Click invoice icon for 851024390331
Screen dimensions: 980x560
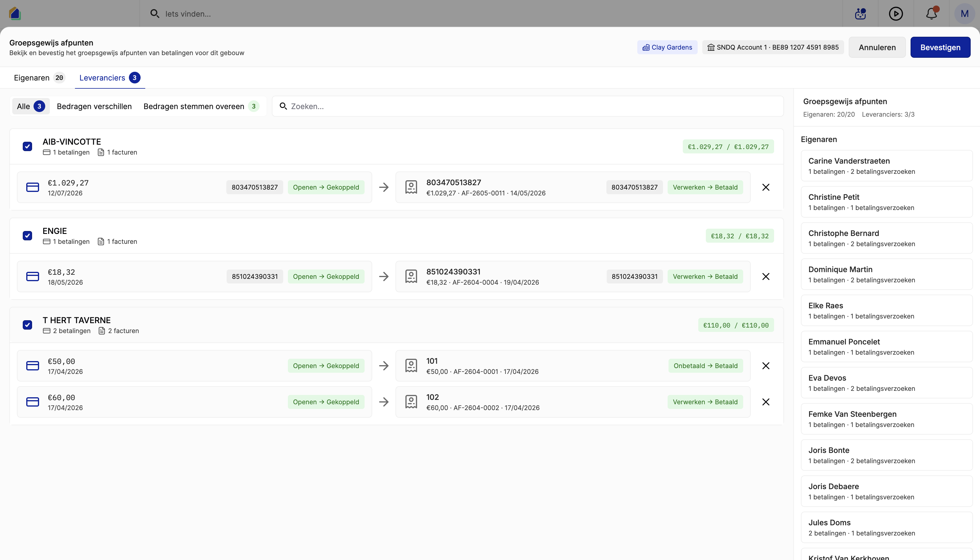click(411, 276)
